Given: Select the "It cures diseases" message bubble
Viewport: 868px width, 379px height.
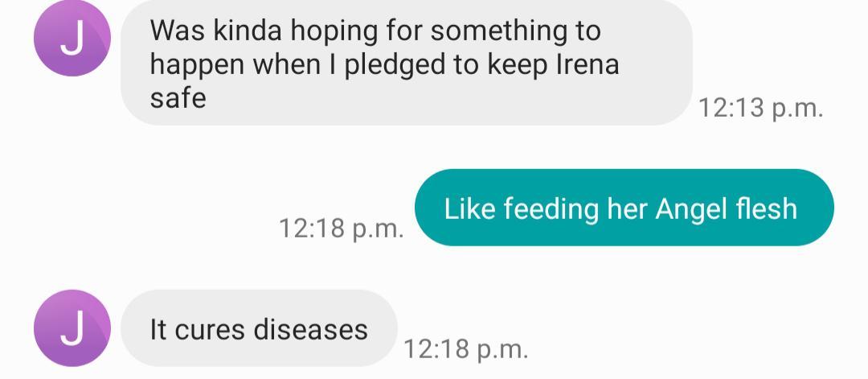Looking at the screenshot, I should (x=259, y=328).
